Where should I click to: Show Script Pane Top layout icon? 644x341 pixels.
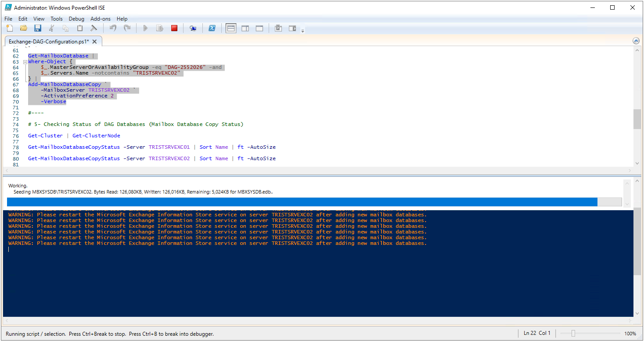click(x=231, y=28)
